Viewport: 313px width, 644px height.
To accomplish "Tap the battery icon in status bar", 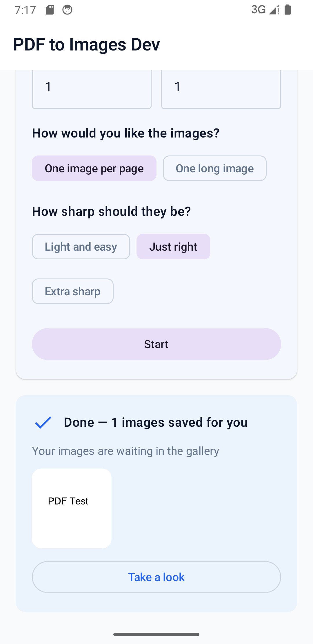I will pyautogui.click(x=287, y=10).
